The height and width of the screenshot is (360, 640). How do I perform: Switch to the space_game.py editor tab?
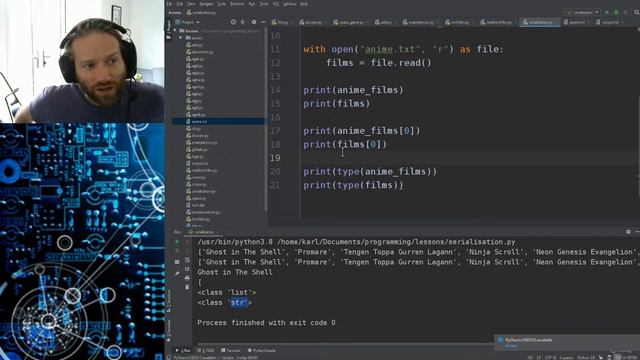pos(351,22)
